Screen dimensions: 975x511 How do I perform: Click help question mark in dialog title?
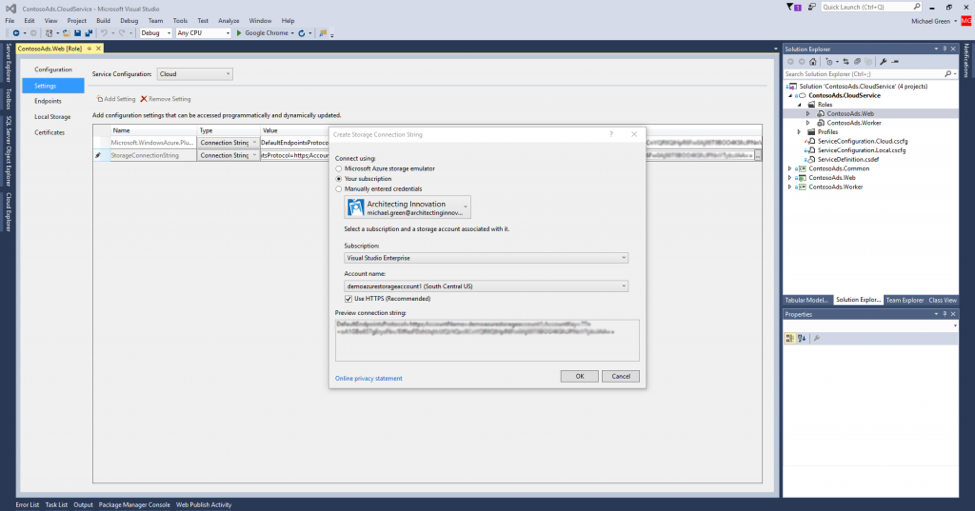(x=611, y=134)
